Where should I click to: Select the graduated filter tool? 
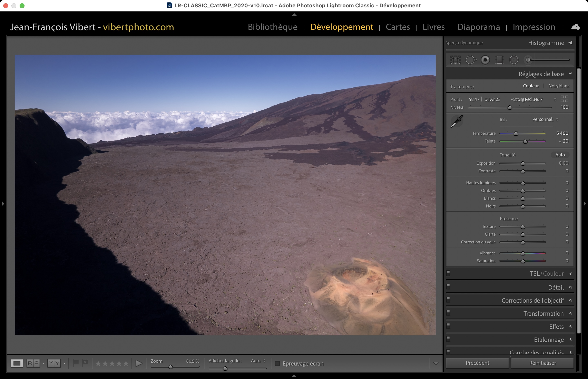[x=499, y=60]
